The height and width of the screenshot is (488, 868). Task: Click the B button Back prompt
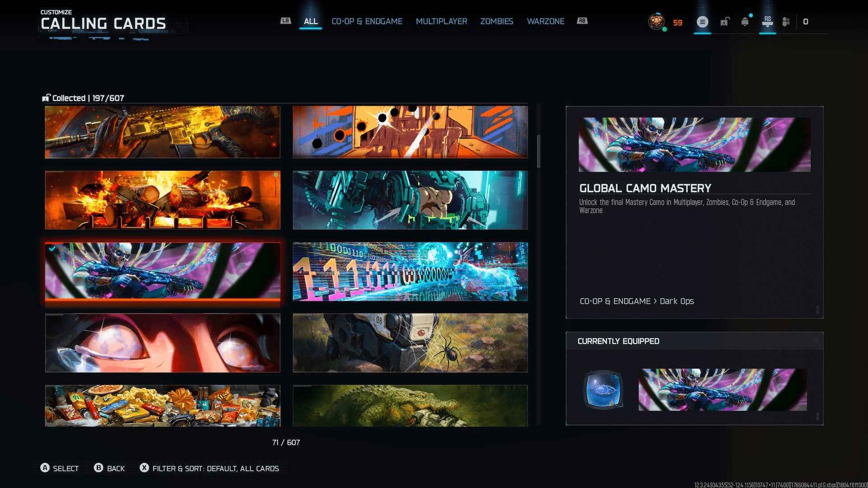point(99,468)
